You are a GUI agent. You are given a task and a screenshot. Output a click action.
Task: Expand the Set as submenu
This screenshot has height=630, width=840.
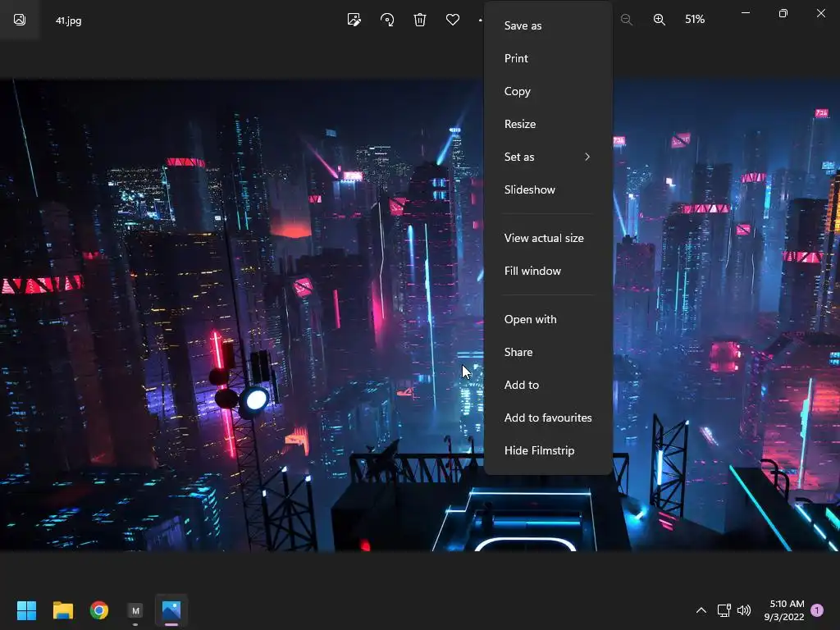tap(548, 157)
